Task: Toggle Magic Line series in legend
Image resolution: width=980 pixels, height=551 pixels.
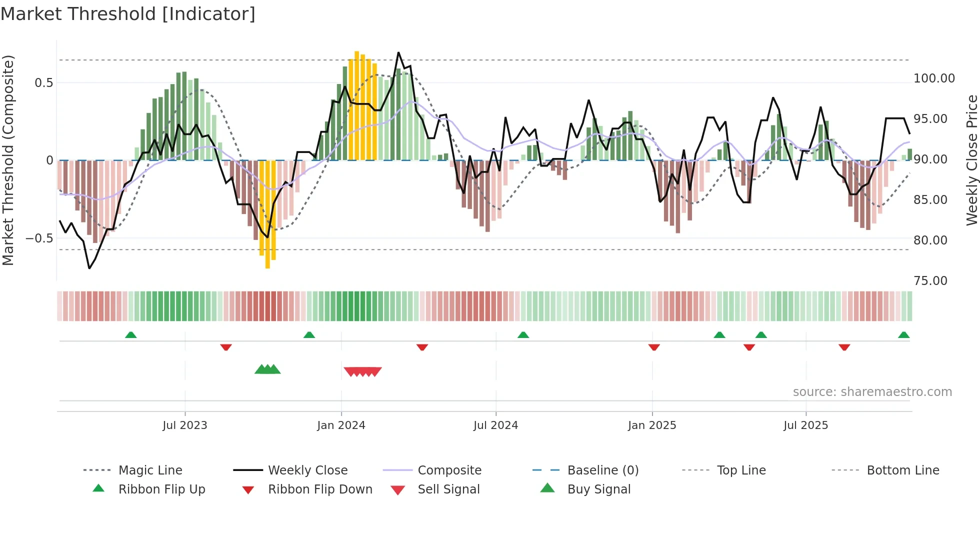Action: click(x=150, y=470)
